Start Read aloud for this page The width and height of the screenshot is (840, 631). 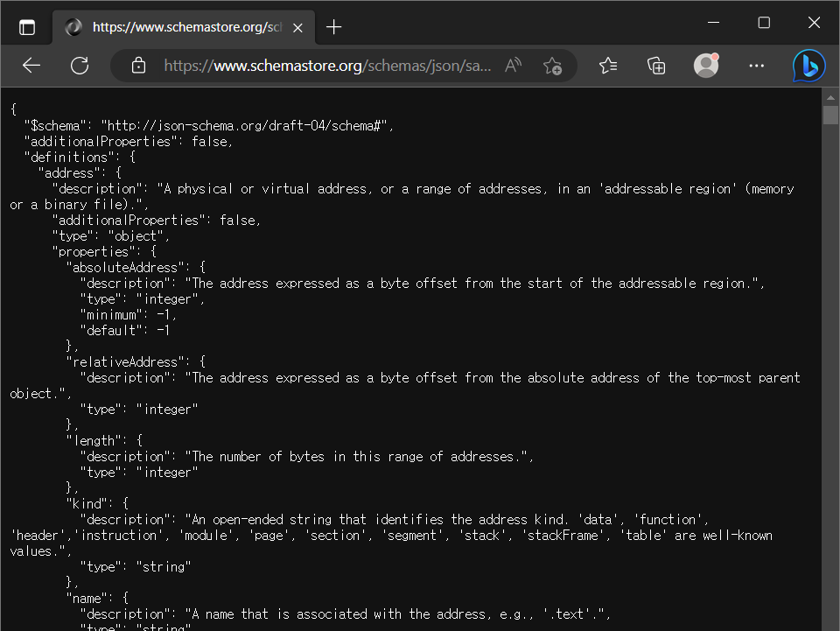pyautogui.click(x=513, y=66)
